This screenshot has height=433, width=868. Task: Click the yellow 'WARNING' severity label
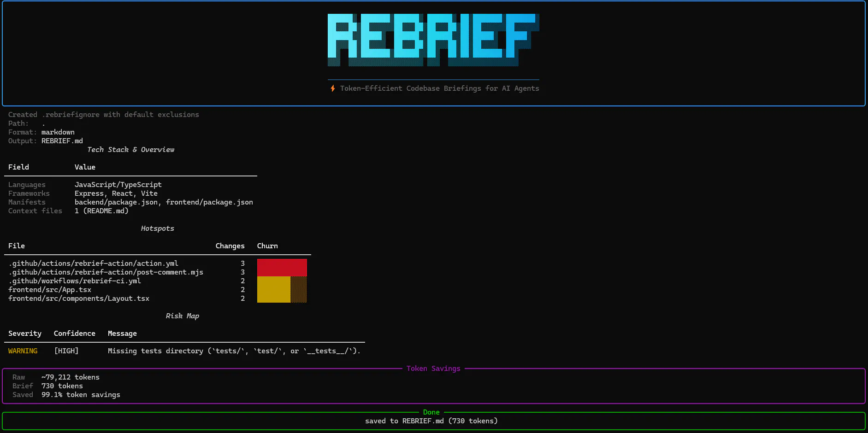point(23,351)
